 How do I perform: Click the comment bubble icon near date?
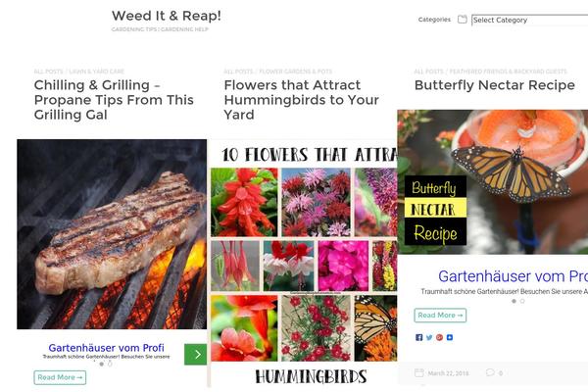[x=490, y=372]
